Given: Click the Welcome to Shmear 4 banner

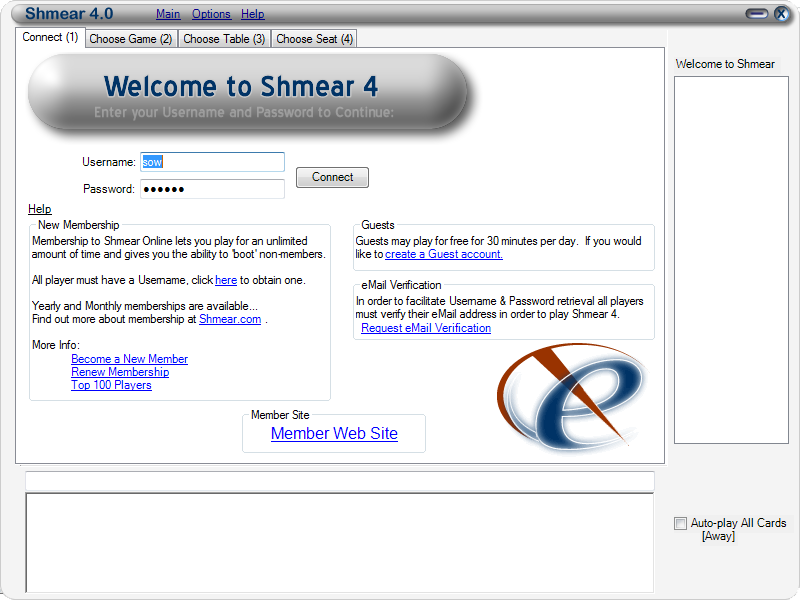Looking at the screenshot, I should click(247, 93).
